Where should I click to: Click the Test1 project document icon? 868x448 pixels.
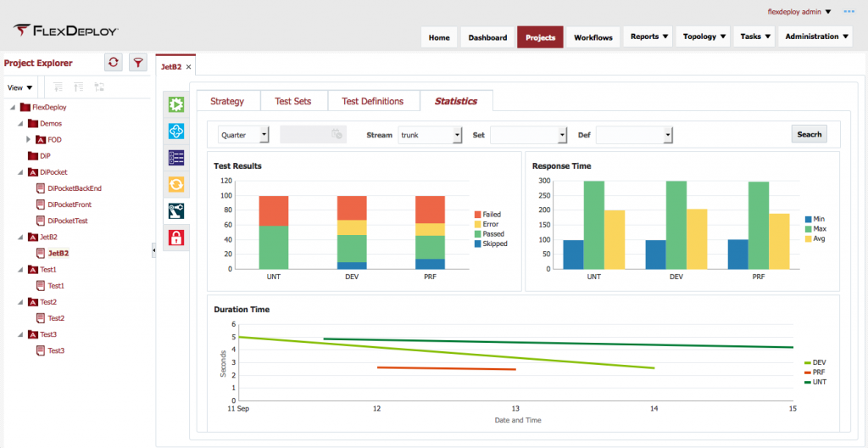tap(40, 286)
